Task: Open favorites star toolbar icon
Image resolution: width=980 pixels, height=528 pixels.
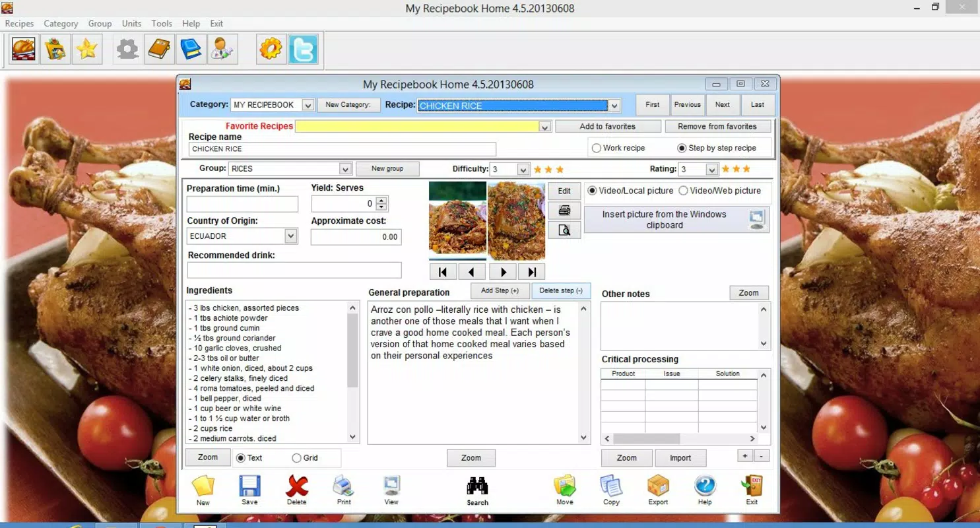Action: coord(87,49)
